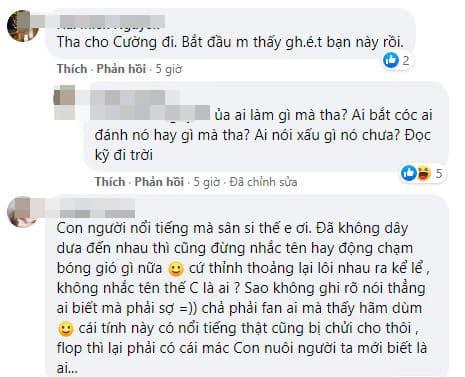Open the reply author's small avatar
465x377 pixels.
click(x=65, y=102)
